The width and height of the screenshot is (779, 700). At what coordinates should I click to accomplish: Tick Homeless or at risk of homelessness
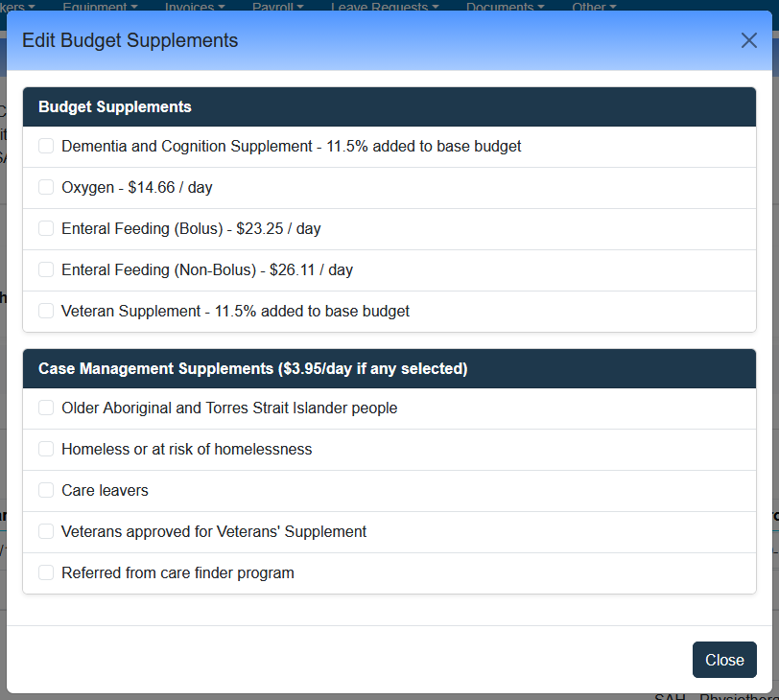click(x=46, y=449)
